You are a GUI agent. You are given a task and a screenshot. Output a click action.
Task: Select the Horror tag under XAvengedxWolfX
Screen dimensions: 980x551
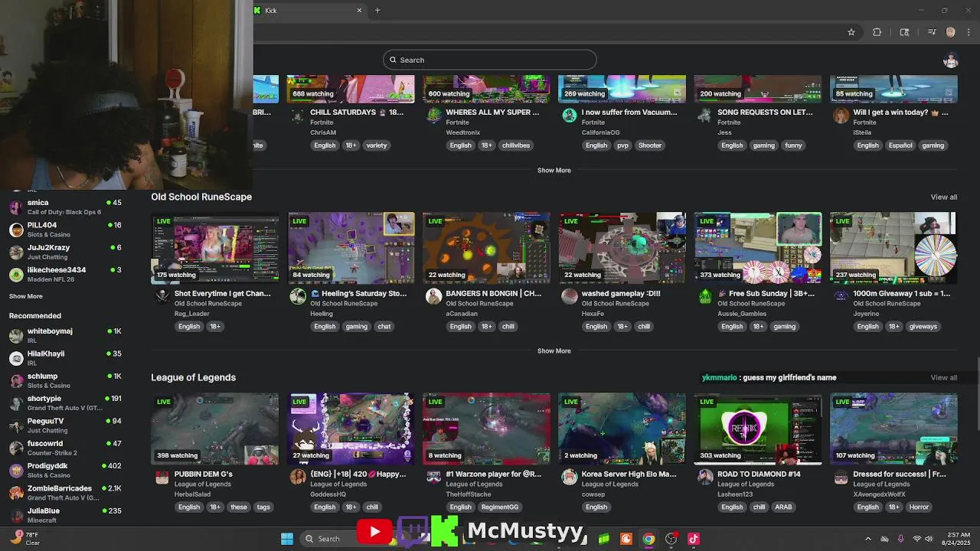pyautogui.click(x=919, y=507)
